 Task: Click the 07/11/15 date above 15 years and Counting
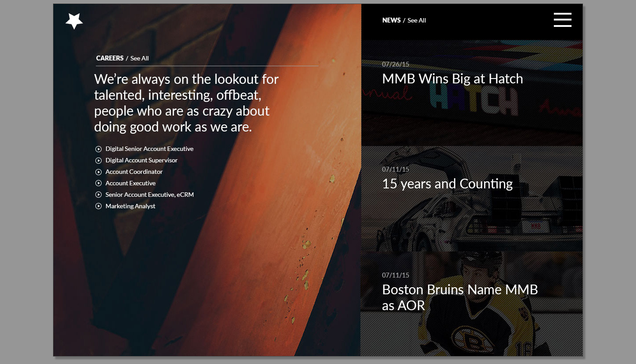pyautogui.click(x=396, y=169)
